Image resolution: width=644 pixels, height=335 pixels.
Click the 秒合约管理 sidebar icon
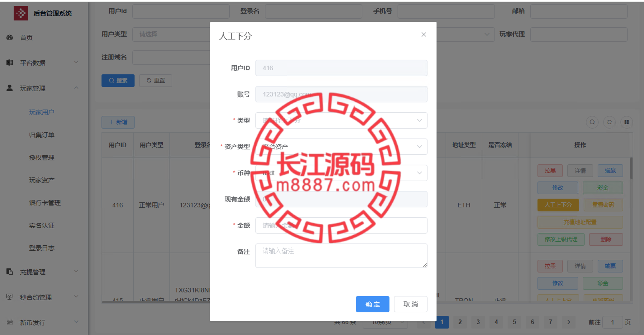10,297
